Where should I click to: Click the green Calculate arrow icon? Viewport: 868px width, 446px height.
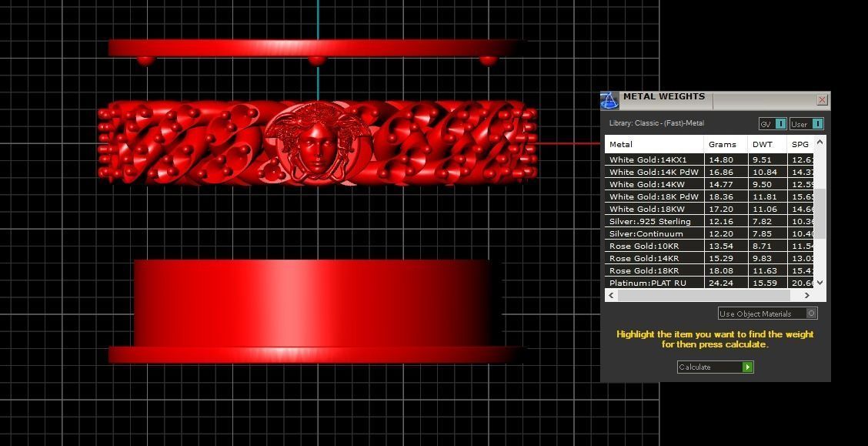pyautogui.click(x=747, y=367)
